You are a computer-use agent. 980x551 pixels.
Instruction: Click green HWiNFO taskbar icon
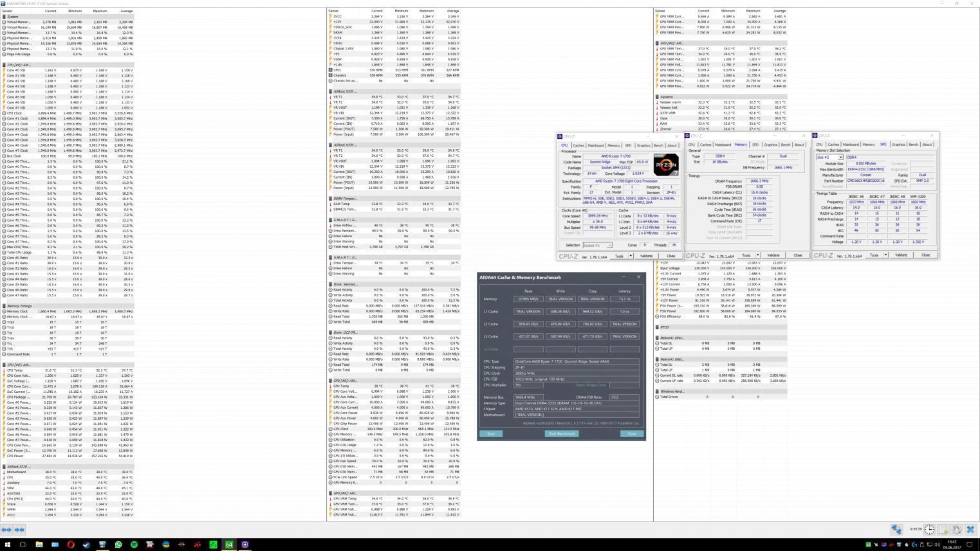click(213, 544)
